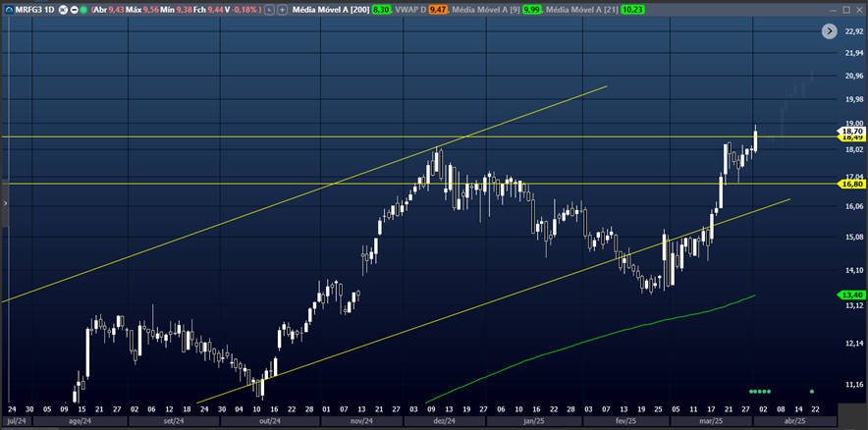This screenshot has height=430, width=868.
Task: Open the MRFG3 1D symbol selector
Action: (x=35, y=8)
